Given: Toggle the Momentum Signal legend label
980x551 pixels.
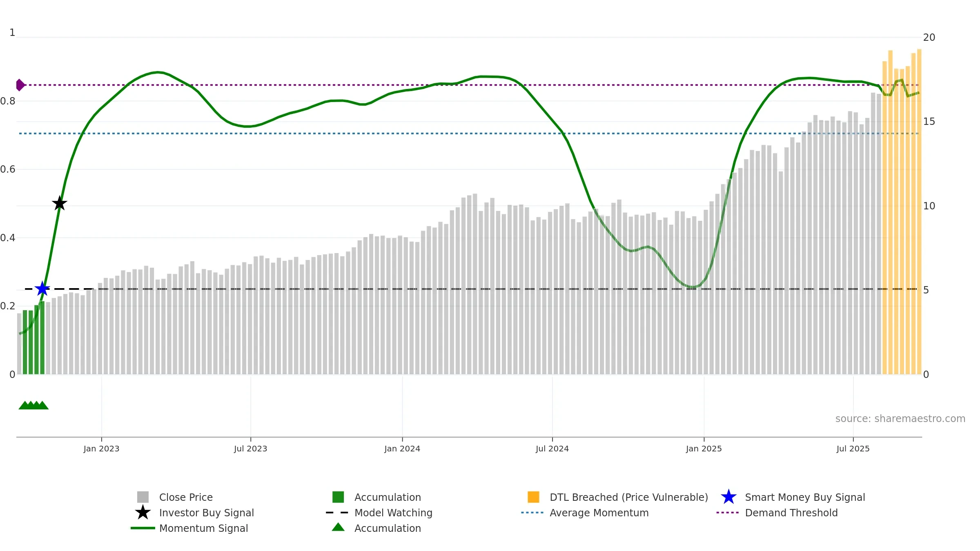Looking at the screenshot, I should (204, 528).
